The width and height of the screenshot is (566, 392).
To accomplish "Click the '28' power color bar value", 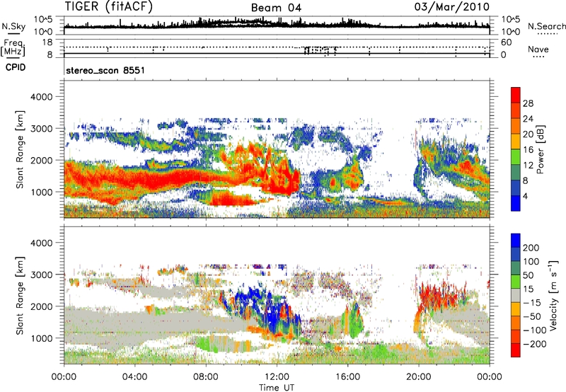I will (528, 103).
